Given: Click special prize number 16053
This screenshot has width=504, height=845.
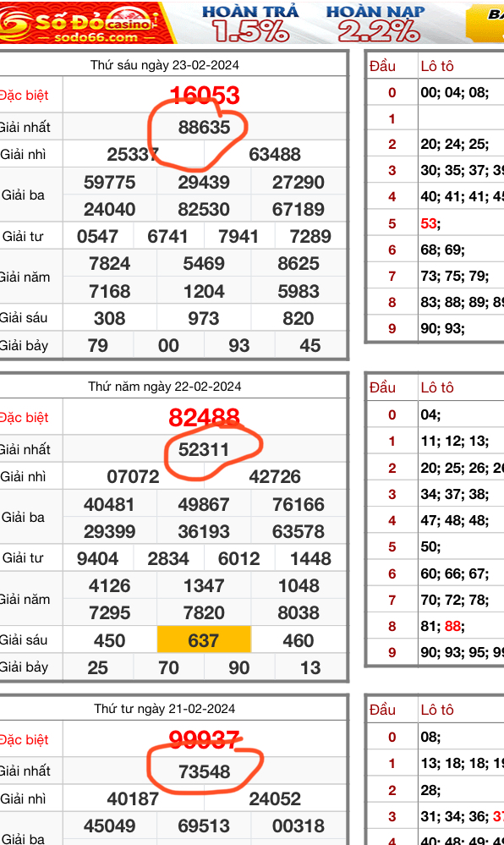Looking at the screenshot, I should [205, 96].
